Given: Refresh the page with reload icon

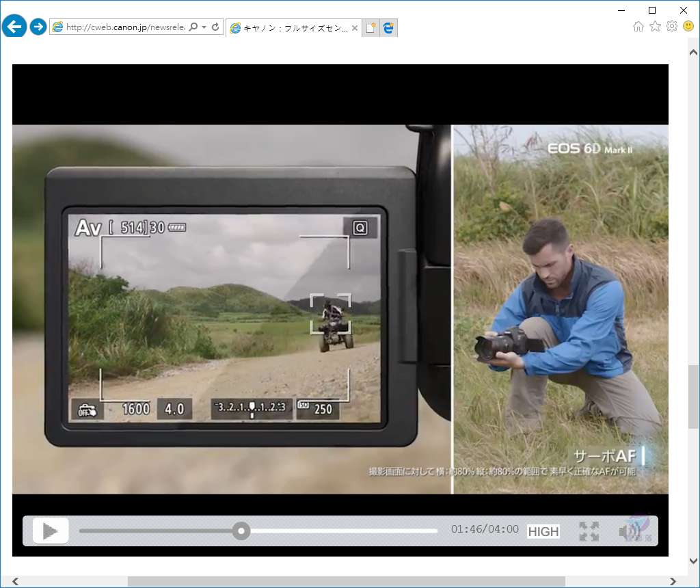Looking at the screenshot, I should click(x=215, y=27).
